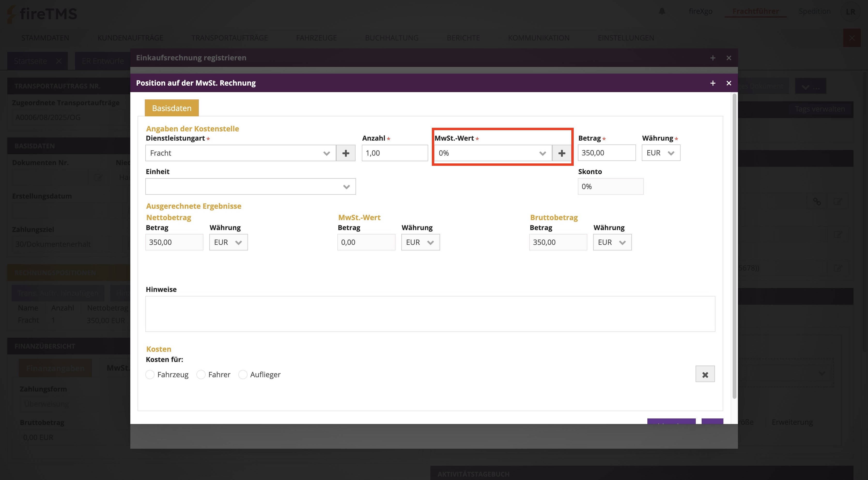The width and height of the screenshot is (868, 480).
Task: Select Fahrzeug as cost target
Action: coord(150,374)
